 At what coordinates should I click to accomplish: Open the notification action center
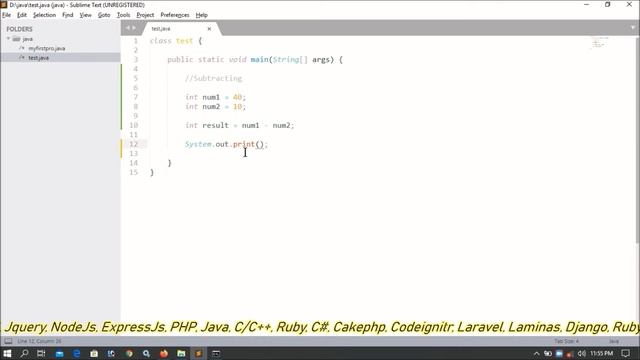click(626, 353)
